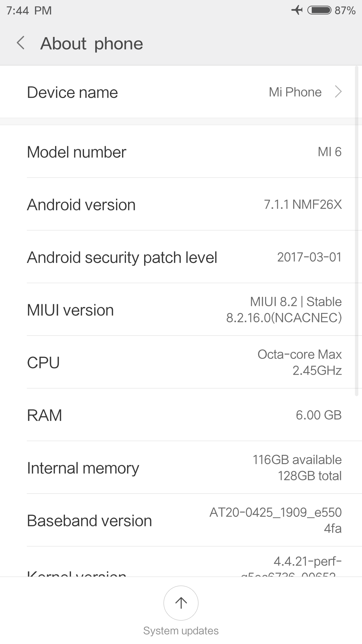Image resolution: width=362 pixels, height=644 pixels.
Task: Tap the Baseband version row
Action: point(181,521)
